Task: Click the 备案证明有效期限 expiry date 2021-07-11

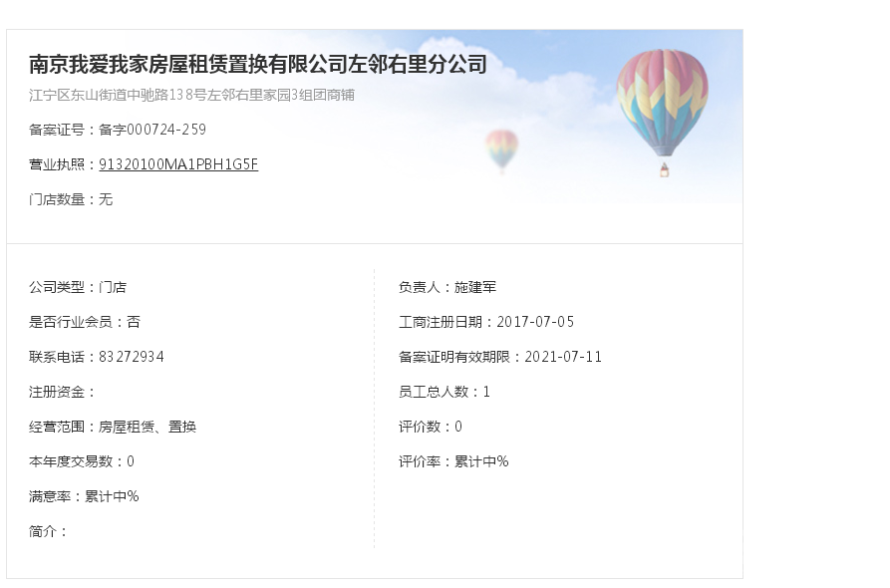Action: pyautogui.click(x=563, y=357)
